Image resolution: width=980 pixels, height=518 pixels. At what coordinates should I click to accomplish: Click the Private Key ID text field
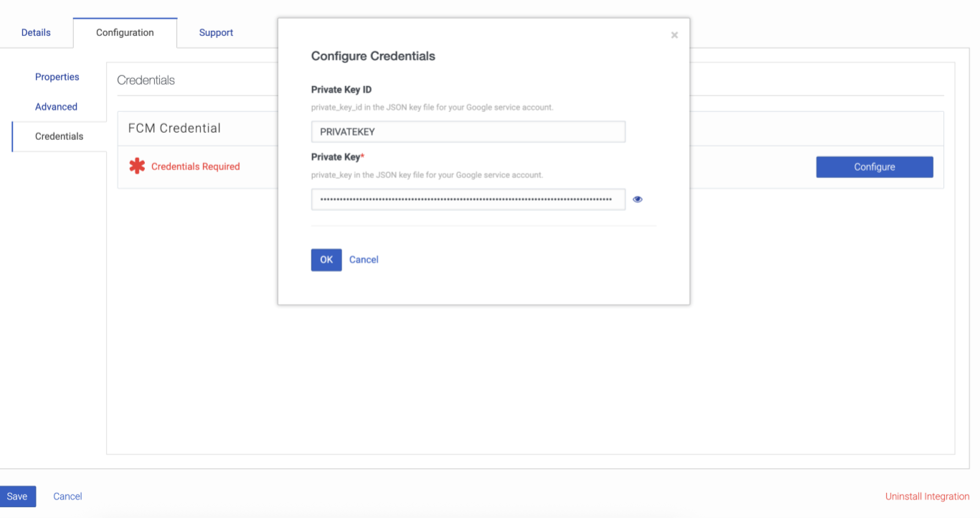468,132
